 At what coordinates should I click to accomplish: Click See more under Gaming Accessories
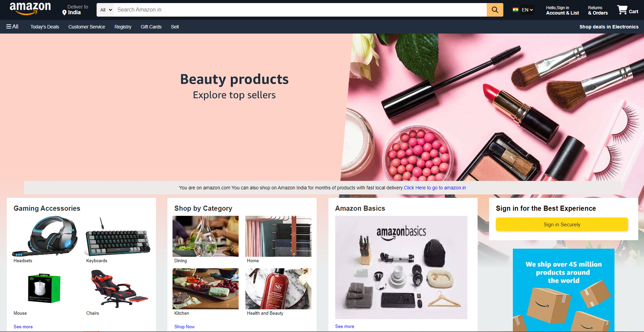[x=23, y=327]
